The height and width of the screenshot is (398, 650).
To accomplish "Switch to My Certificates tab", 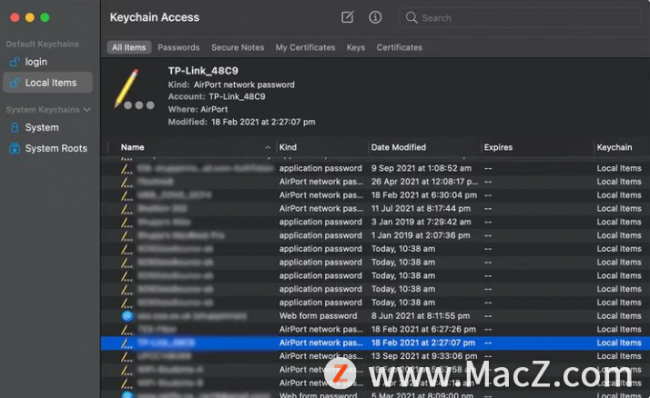I will (305, 47).
